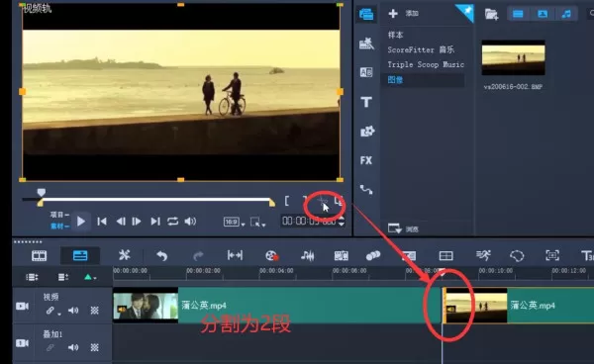The image size is (594, 364).
Task: Fit project in timeline window
Action: click(235, 255)
